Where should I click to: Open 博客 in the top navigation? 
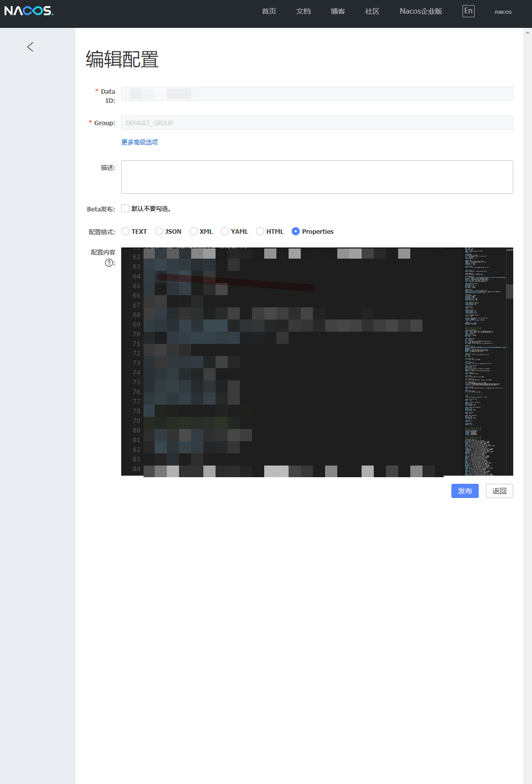tap(338, 11)
